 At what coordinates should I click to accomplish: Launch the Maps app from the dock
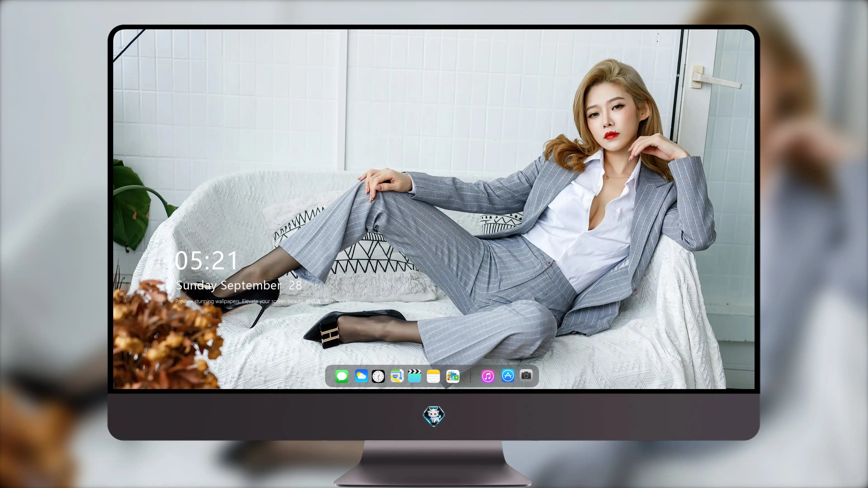tap(397, 376)
